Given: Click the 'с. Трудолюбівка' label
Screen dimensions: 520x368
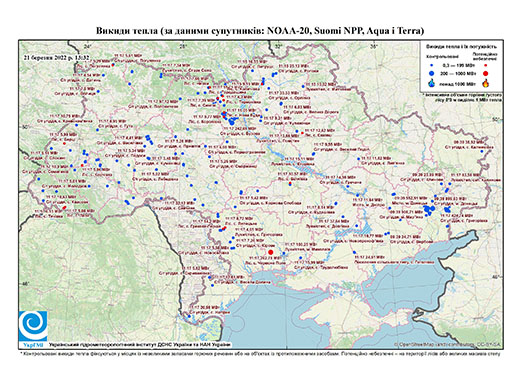Looking at the screenshot, I should point(331,268).
